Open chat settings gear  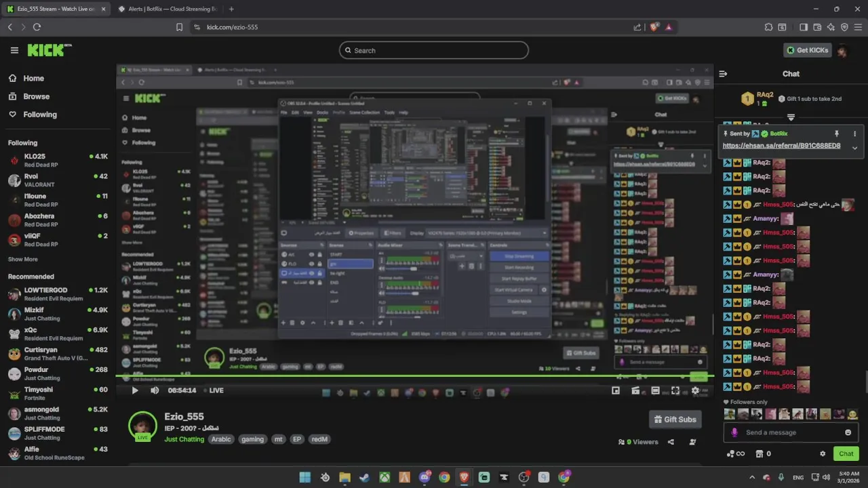coord(823,454)
